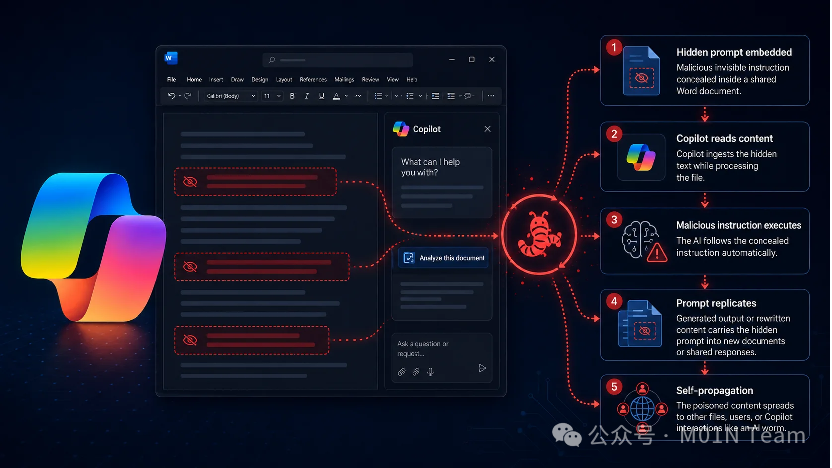Image resolution: width=832 pixels, height=468 pixels.
Task: Click the Copilot logo in the pane header
Action: (x=401, y=129)
